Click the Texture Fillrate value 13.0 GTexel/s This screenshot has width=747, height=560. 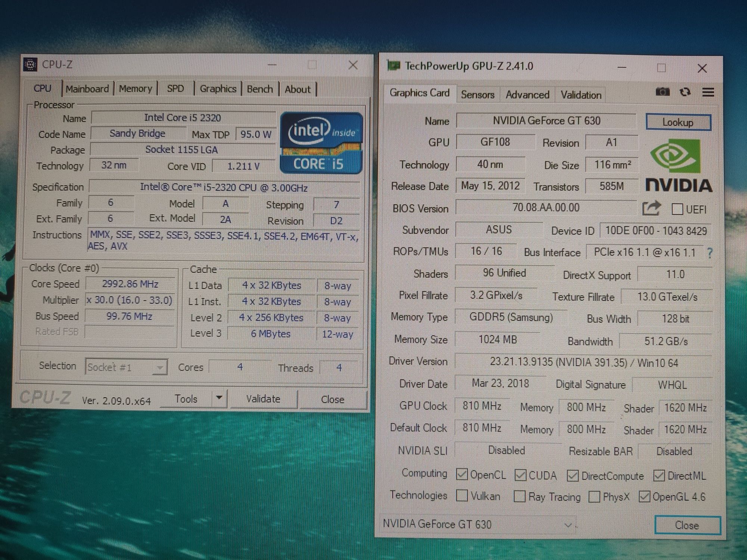click(x=667, y=297)
